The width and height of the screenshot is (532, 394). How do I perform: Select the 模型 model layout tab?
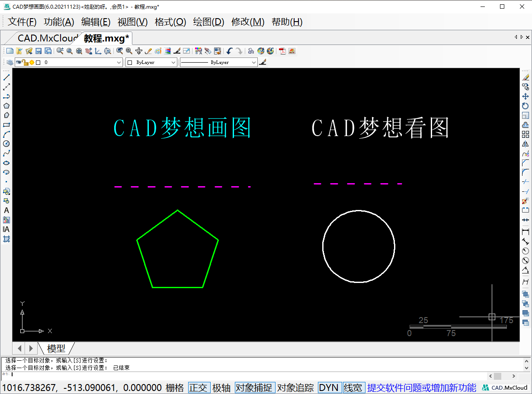[56, 348]
